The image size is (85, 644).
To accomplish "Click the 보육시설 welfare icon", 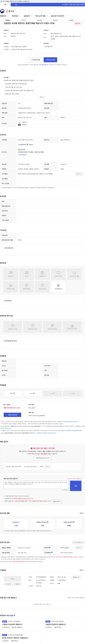I will coord(42,287).
